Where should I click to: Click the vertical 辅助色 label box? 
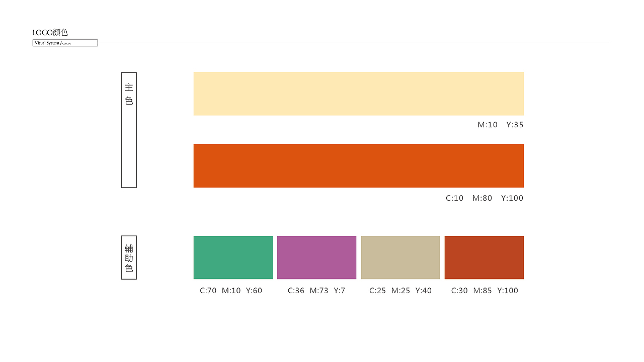click(129, 257)
